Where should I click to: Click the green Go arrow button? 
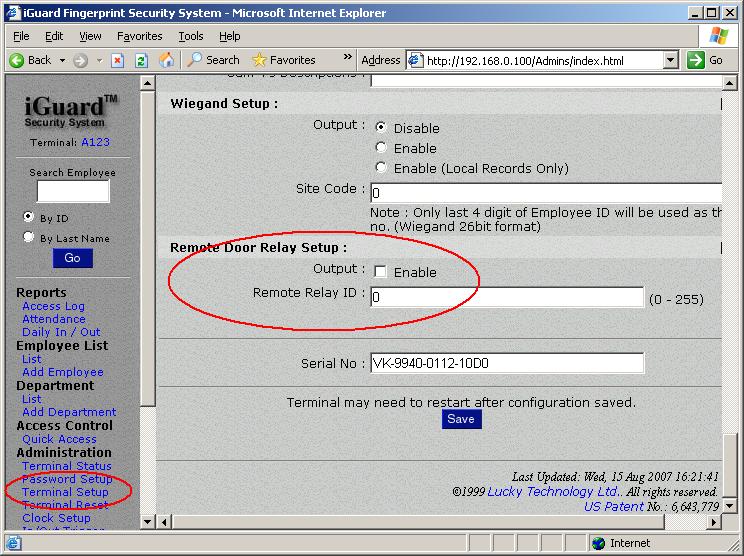click(x=696, y=60)
